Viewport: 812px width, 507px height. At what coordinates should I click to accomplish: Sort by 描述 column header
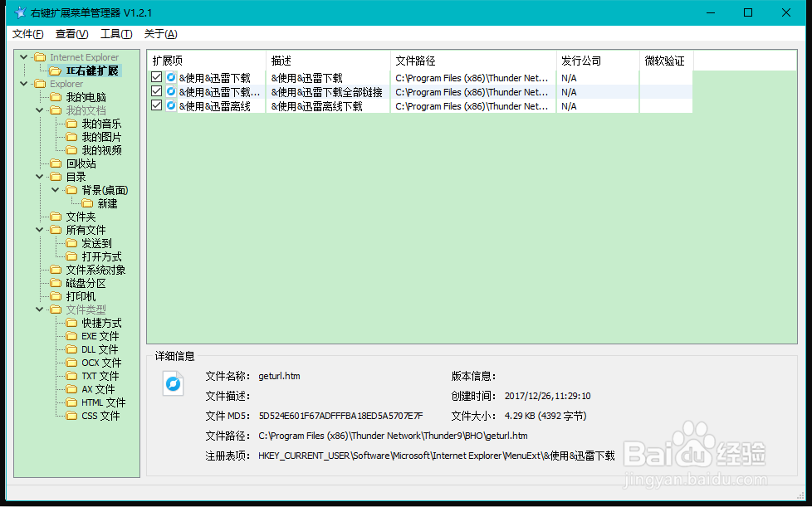point(328,61)
